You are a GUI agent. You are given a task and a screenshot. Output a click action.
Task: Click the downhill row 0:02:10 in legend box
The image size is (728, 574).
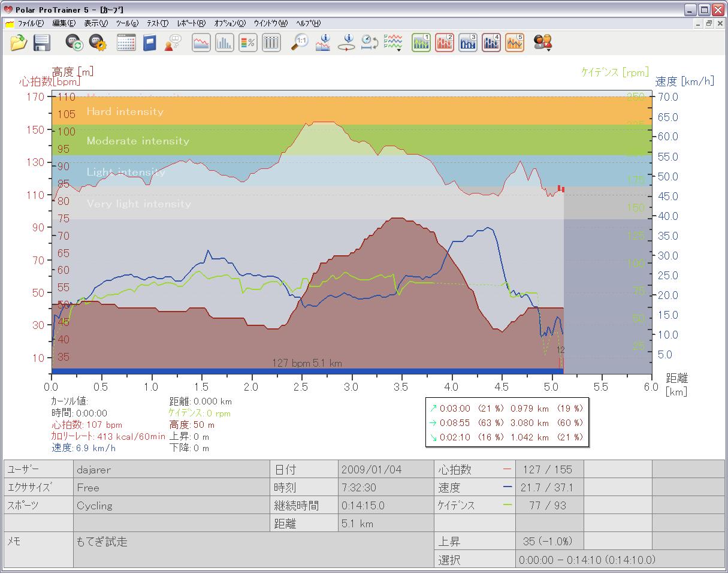pos(506,437)
